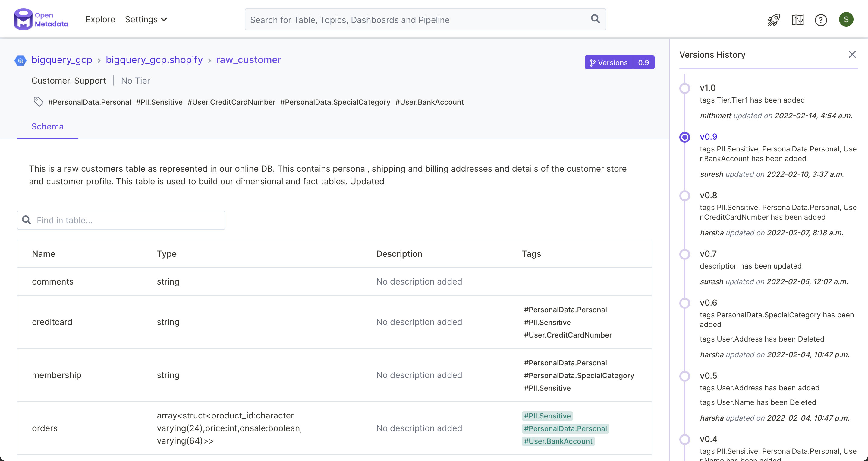Select the membership column row name
The width and height of the screenshot is (868, 461).
(x=56, y=375)
